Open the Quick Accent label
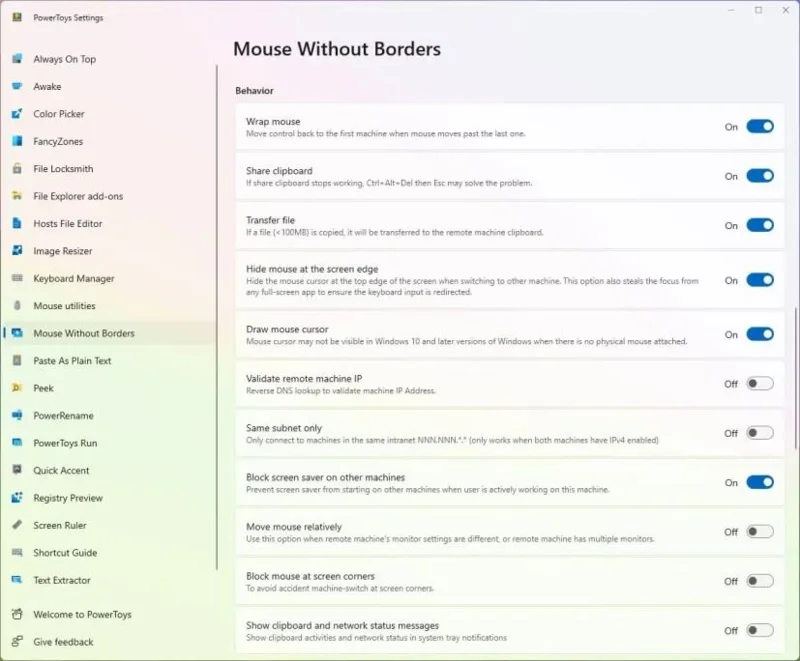Screen dimensions: 800x661 (x=61, y=470)
